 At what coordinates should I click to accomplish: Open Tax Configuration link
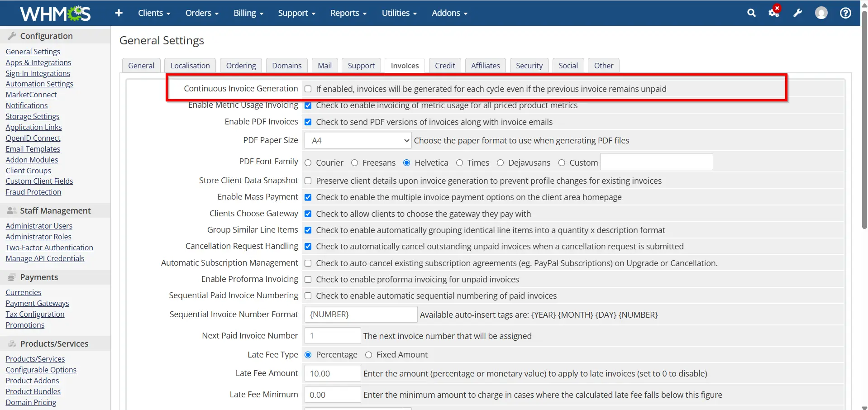pyautogui.click(x=35, y=315)
